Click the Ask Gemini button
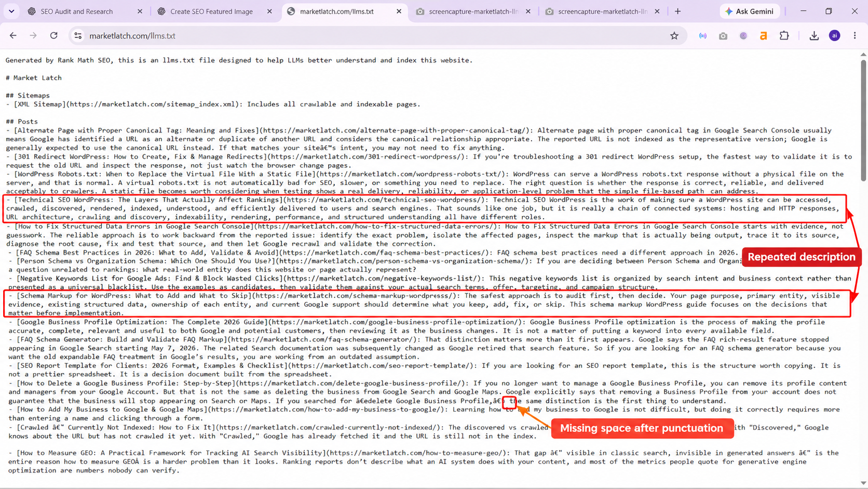This screenshot has width=868, height=489. coord(749,11)
